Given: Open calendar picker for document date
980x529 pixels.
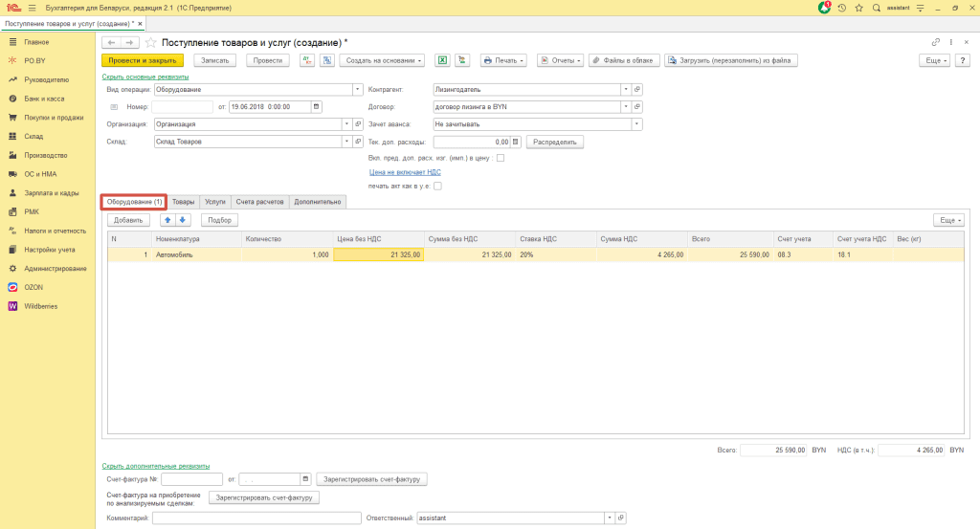Looking at the screenshot, I should click(x=316, y=107).
